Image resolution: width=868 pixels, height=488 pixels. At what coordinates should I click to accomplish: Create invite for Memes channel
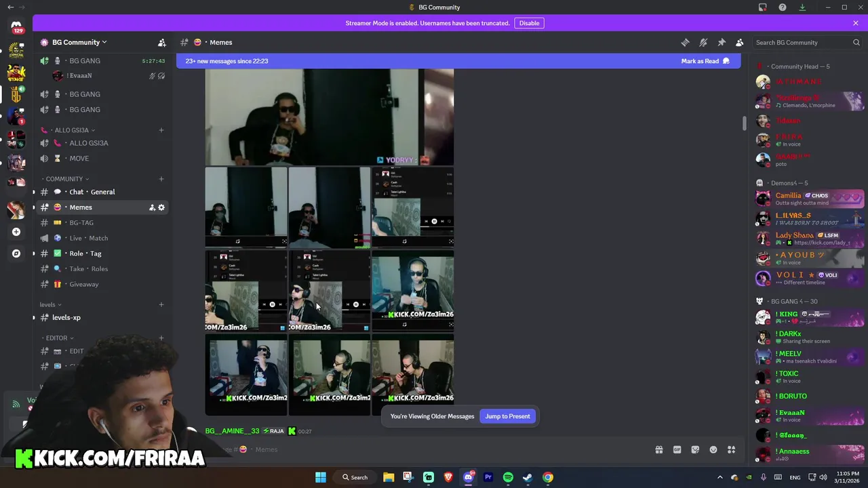(152, 207)
